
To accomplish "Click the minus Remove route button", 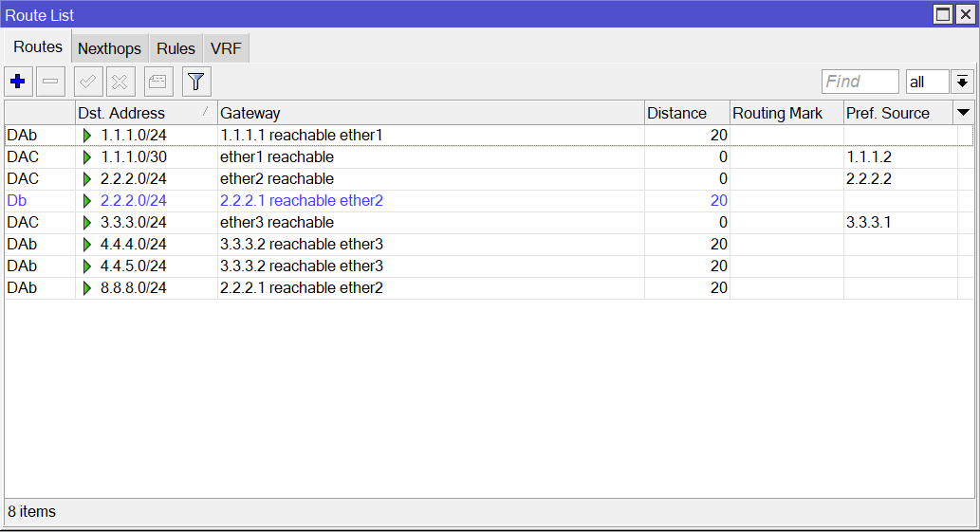I will coord(50,82).
